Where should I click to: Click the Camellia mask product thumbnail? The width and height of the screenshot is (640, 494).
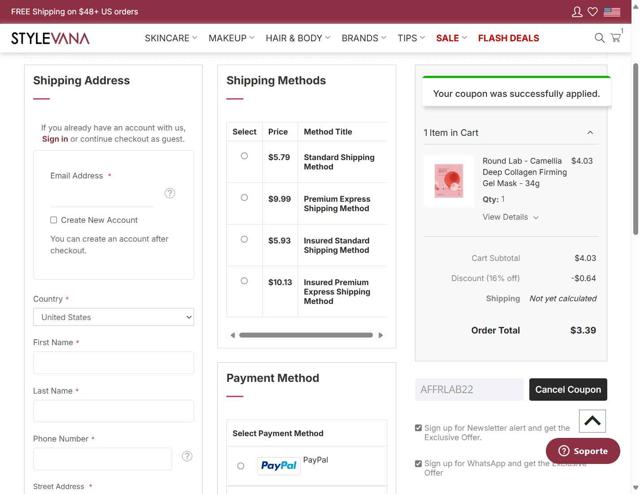coord(449,181)
